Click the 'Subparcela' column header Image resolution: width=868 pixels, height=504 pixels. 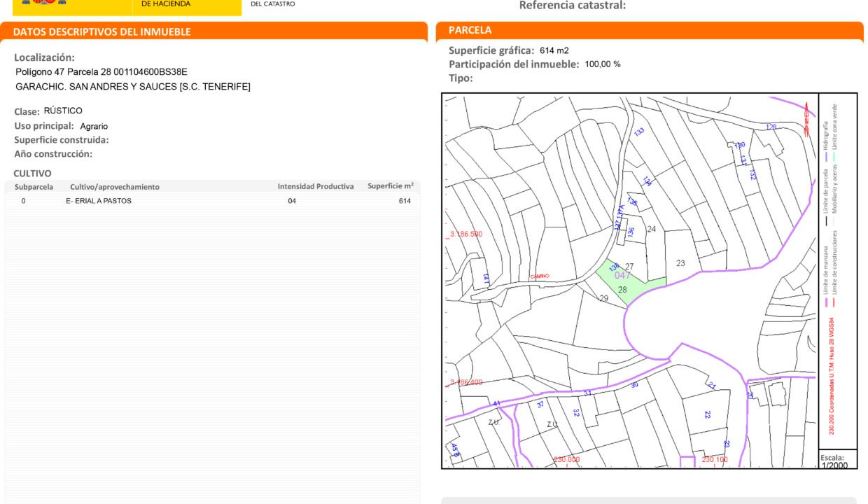click(x=34, y=187)
